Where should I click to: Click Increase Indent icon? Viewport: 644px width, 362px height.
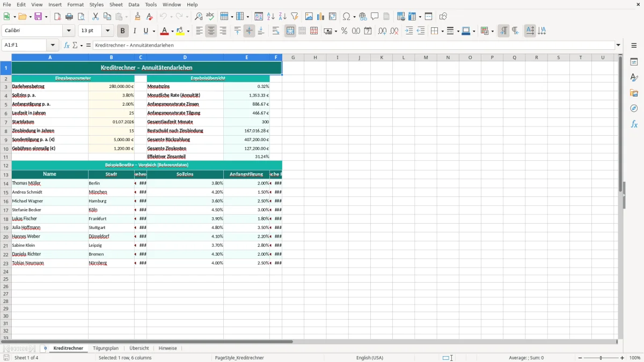click(409, 31)
